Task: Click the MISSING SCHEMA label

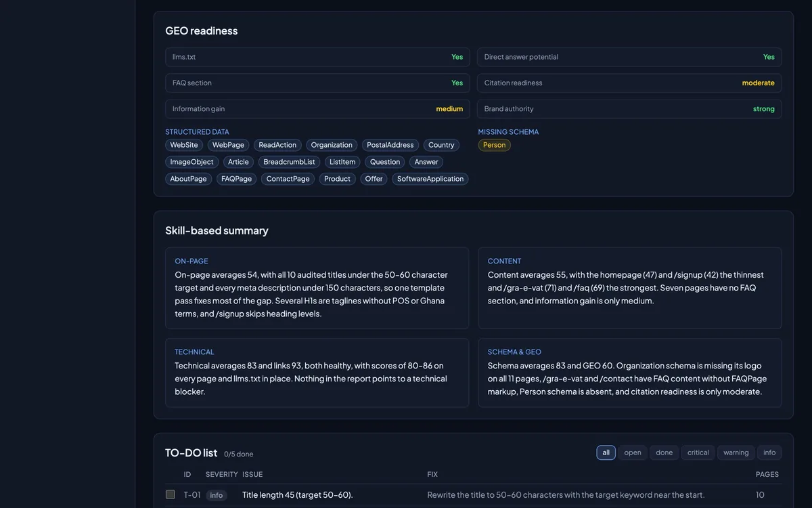Action: tap(508, 132)
